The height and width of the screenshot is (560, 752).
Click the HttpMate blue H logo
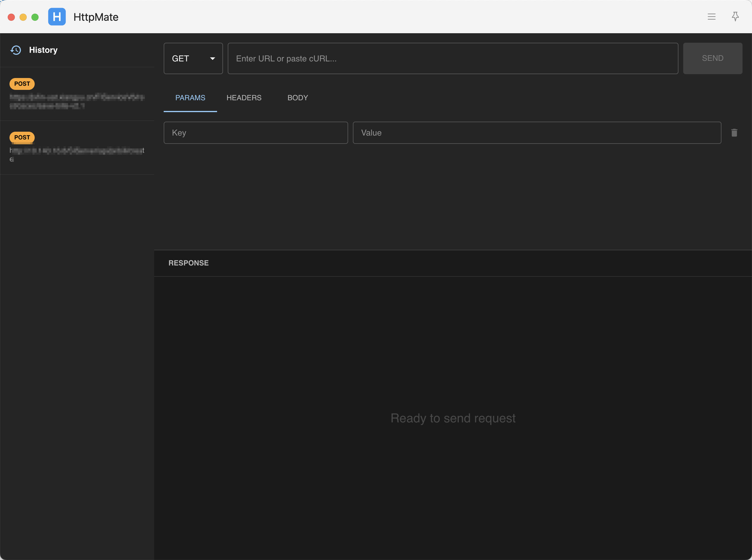pyautogui.click(x=57, y=17)
